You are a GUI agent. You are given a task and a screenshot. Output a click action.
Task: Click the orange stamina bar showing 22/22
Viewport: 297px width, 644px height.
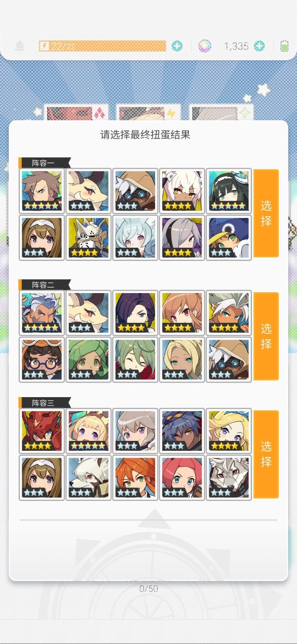tap(102, 46)
